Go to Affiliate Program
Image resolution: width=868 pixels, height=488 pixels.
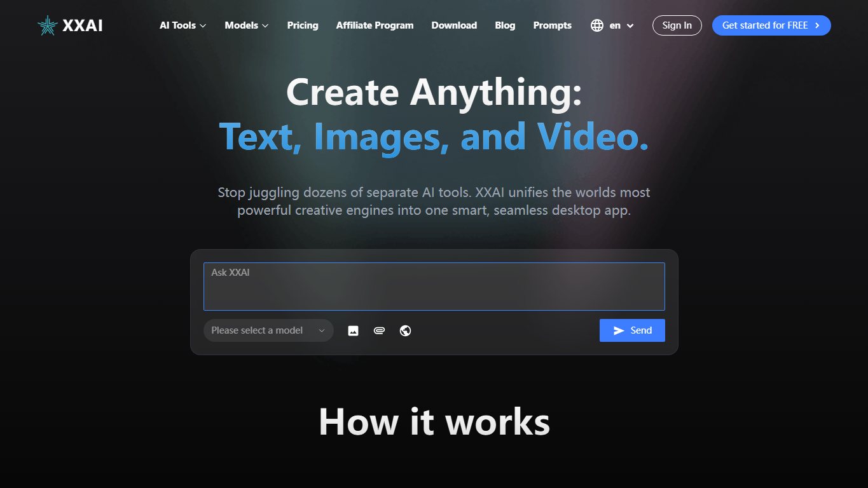[375, 25]
